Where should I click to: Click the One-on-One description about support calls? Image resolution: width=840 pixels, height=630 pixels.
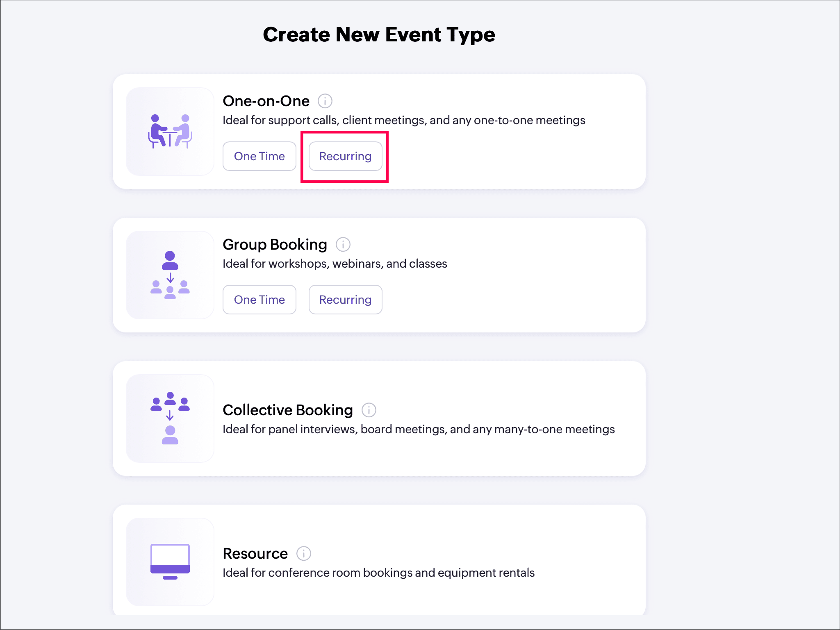click(403, 121)
